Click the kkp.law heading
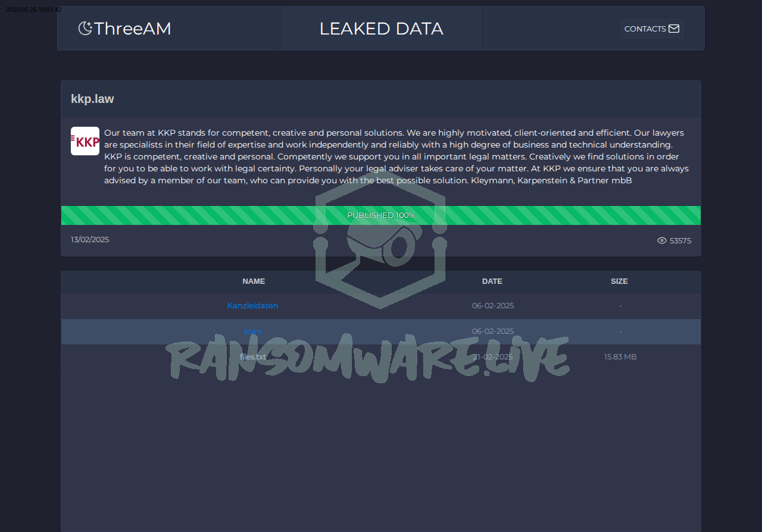Viewport: 762px width, 532px height. pos(92,99)
